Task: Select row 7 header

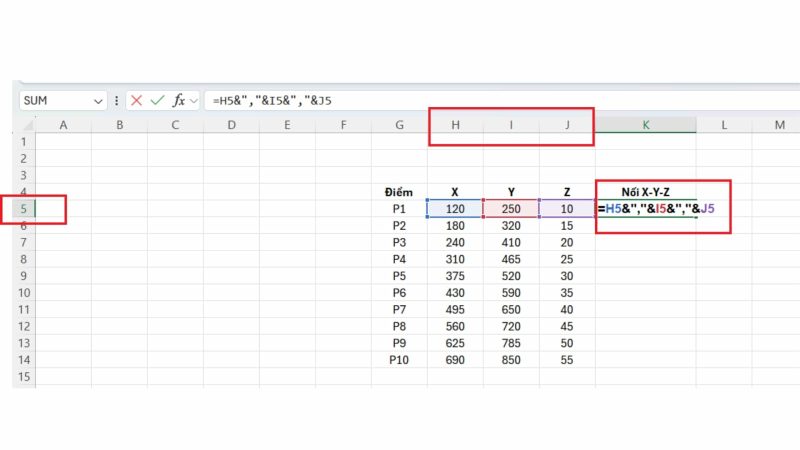Action: [23, 242]
